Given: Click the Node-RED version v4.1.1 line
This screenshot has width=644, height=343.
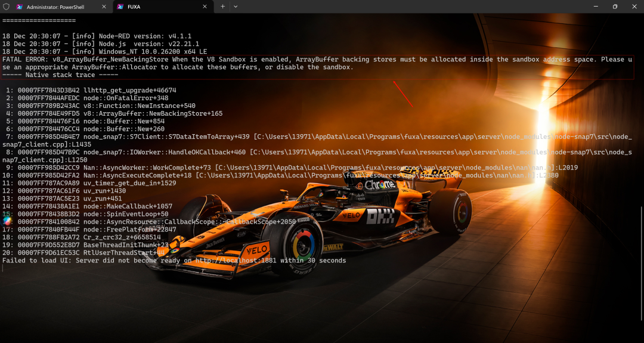Looking at the screenshot, I should pos(97,36).
